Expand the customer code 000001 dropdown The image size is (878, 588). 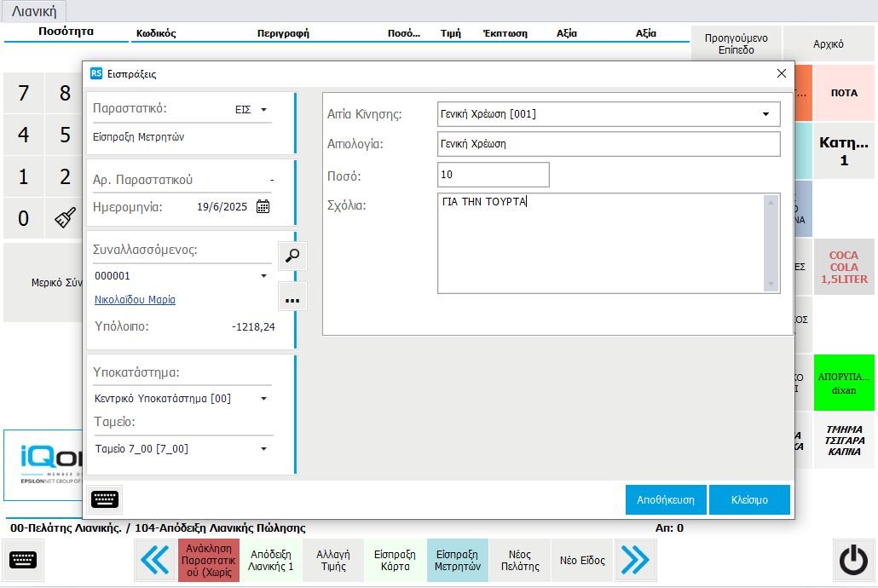point(263,276)
